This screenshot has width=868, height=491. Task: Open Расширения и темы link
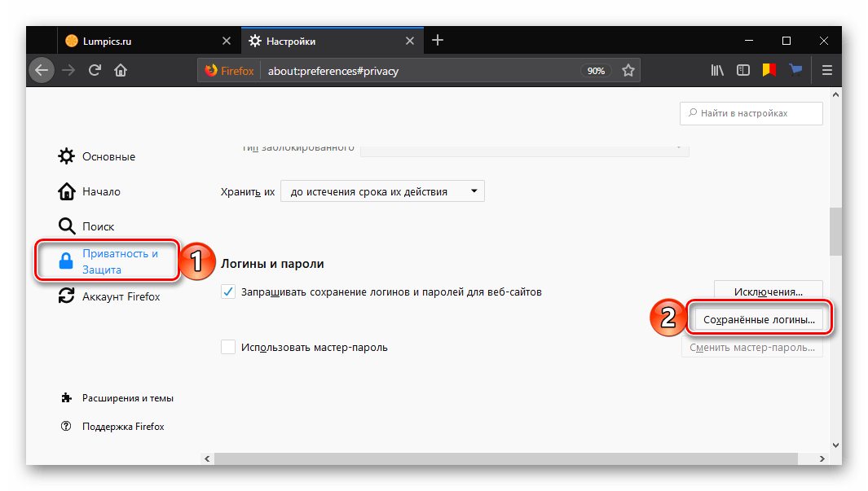coord(117,398)
